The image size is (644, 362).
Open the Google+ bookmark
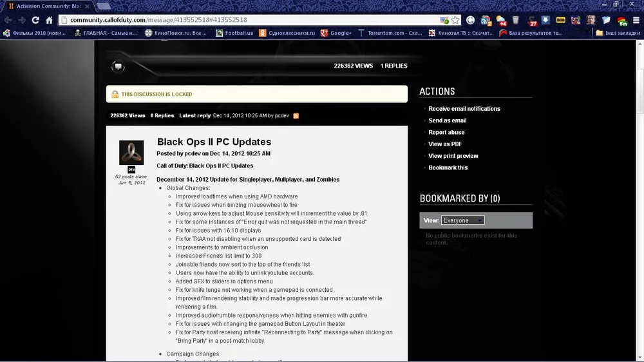click(336, 33)
